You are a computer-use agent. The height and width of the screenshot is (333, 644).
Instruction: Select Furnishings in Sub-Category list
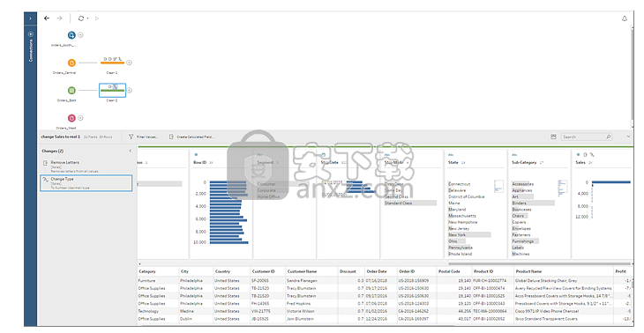[x=525, y=241]
